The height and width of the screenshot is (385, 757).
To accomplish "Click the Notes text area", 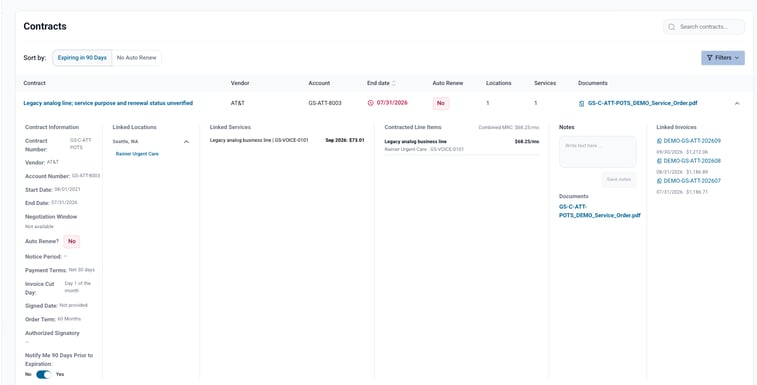I will 597,152.
